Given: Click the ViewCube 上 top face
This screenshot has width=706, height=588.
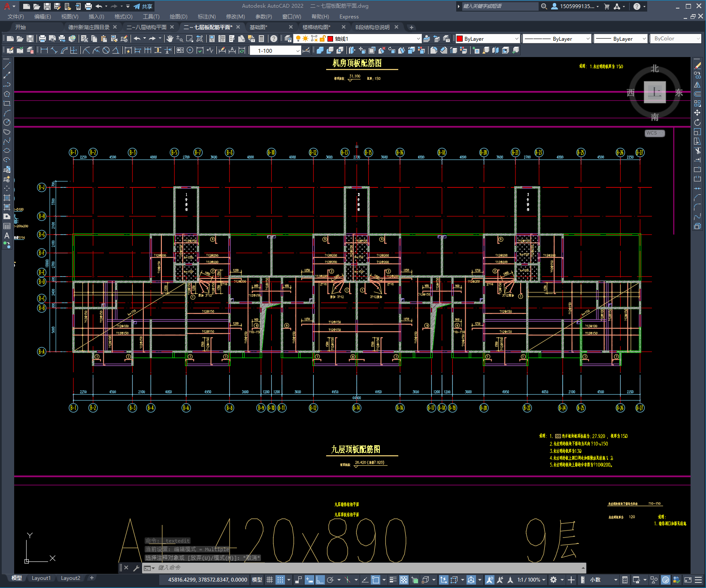Looking at the screenshot, I should pos(655,92).
